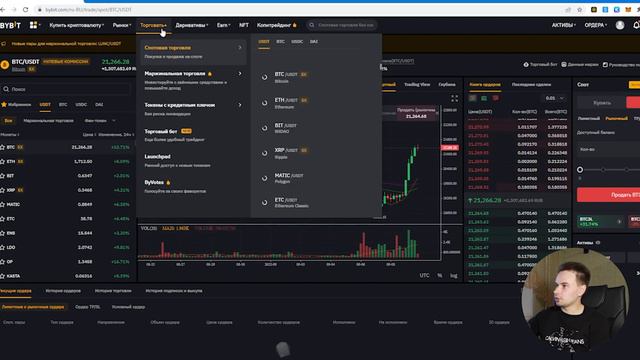Show combined order book view icon
Viewport: 640px width, 360px height.
[x=473, y=98]
